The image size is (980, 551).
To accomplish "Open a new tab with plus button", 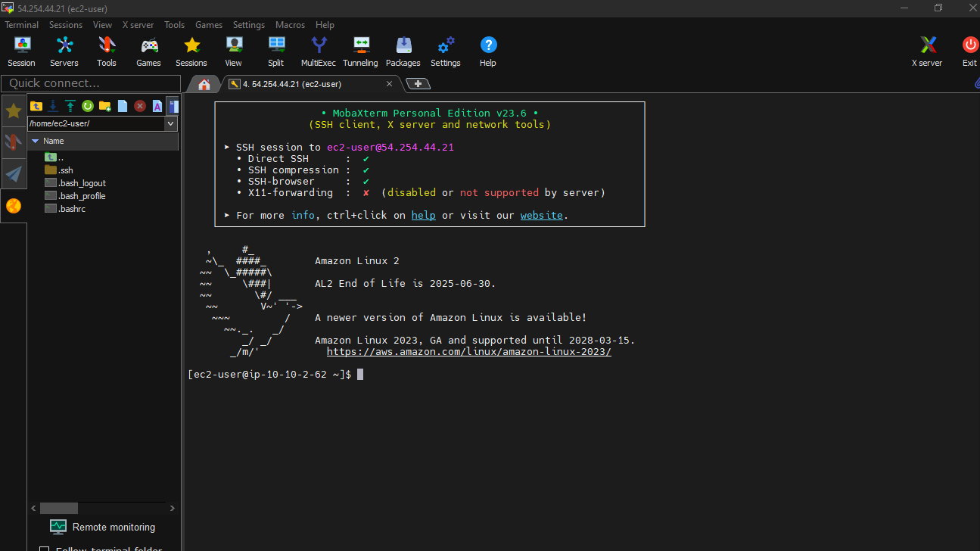I will point(418,84).
